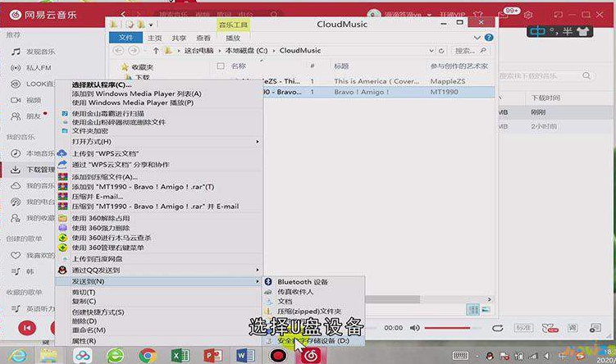Choose 使用金山毒霸进行扫描
Image resolution: width=616 pixels, height=364 pixels.
click(x=108, y=113)
